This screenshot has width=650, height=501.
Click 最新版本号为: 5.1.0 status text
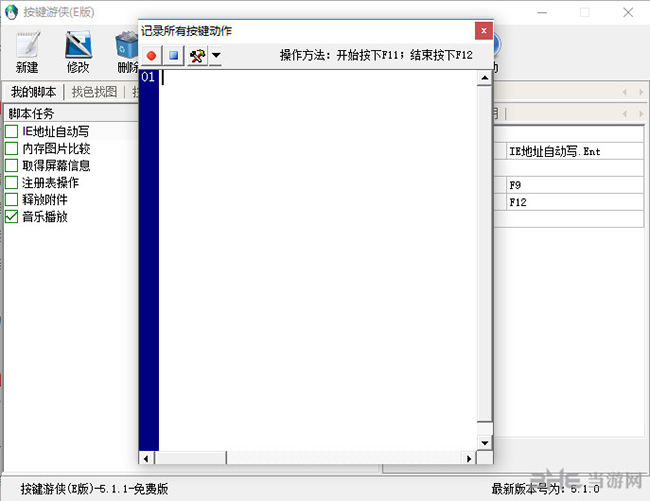[545, 489]
